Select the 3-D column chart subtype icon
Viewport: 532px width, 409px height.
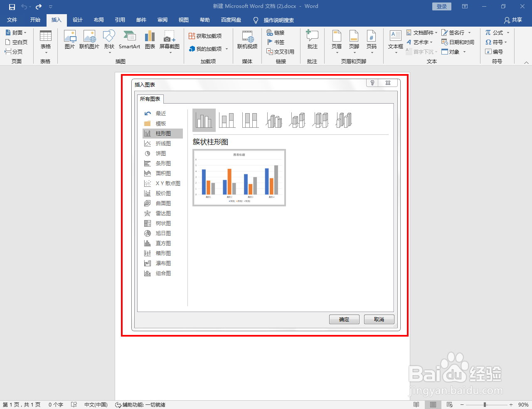pos(344,120)
